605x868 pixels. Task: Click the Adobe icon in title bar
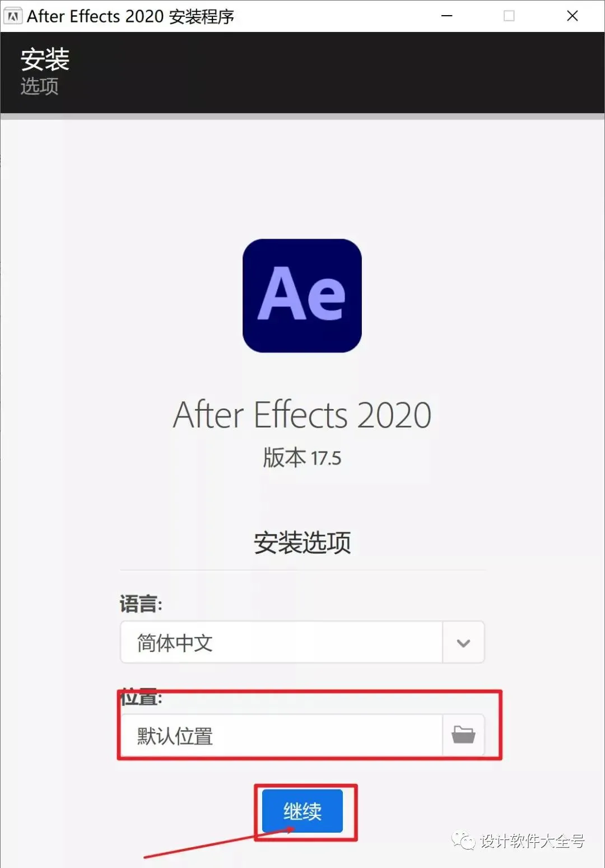pyautogui.click(x=13, y=16)
